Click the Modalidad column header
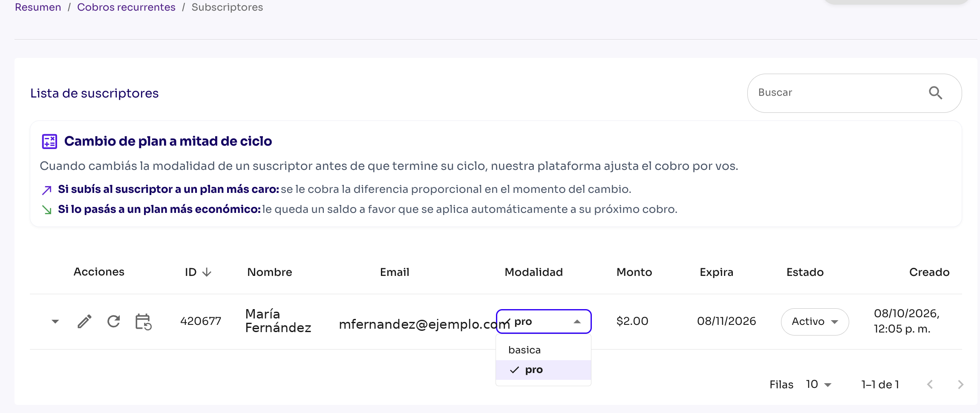The width and height of the screenshot is (980, 413). (x=533, y=272)
